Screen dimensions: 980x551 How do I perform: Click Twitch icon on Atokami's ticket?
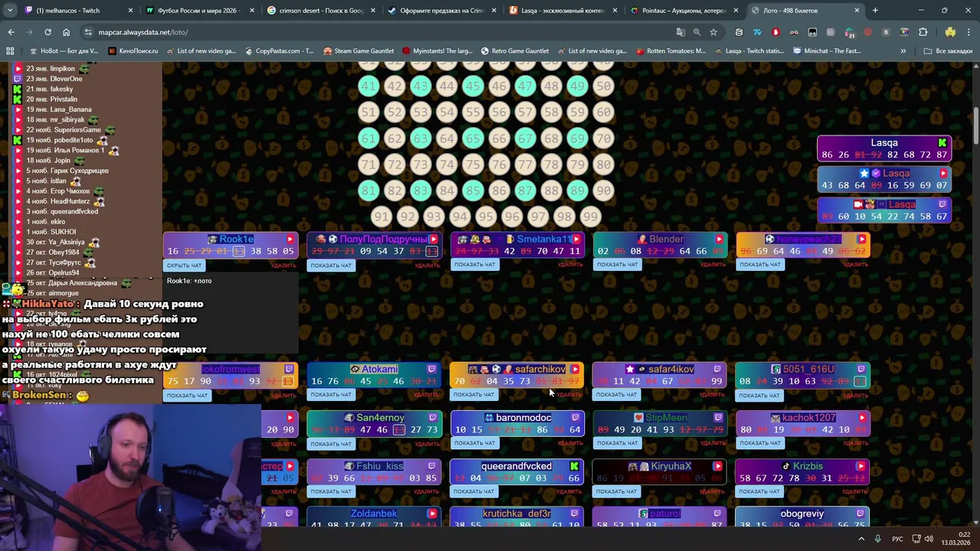pos(432,370)
